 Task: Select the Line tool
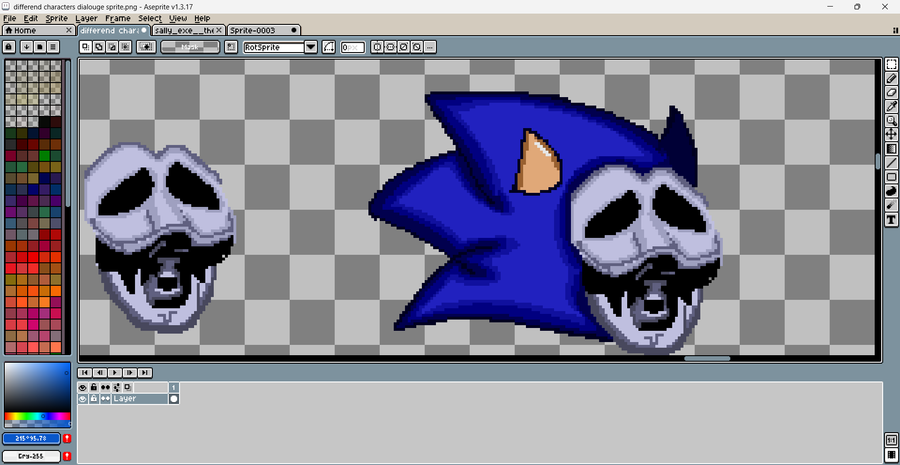coord(891,163)
